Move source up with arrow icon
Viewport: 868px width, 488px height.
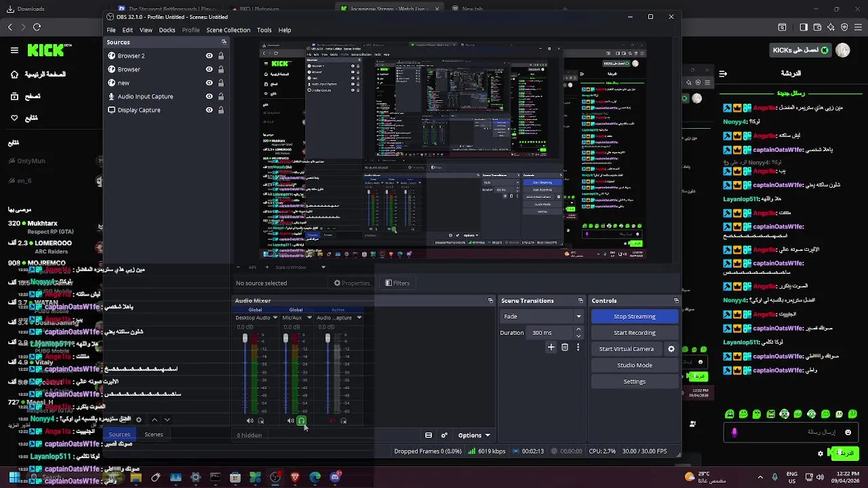[x=154, y=420]
